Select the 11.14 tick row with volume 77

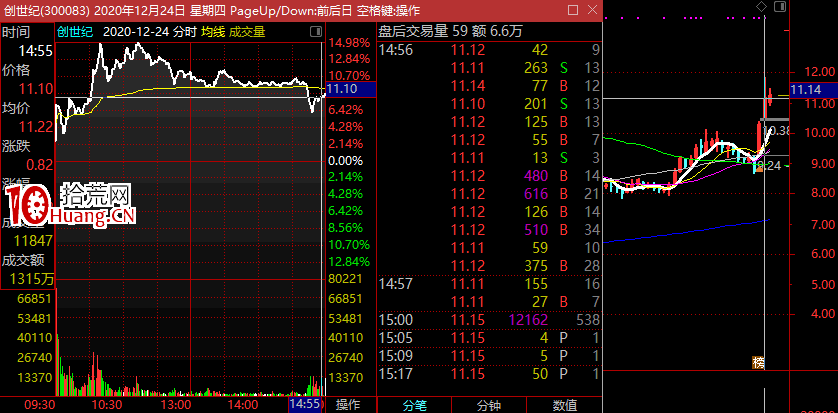489,85
